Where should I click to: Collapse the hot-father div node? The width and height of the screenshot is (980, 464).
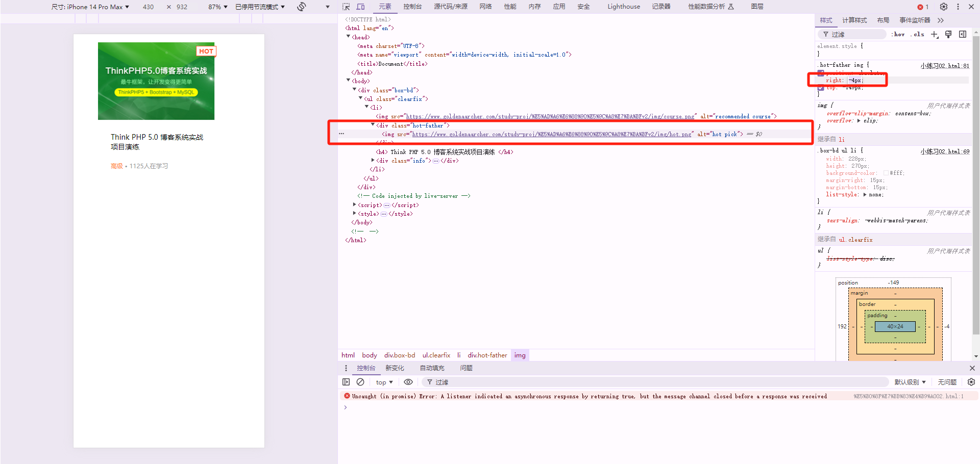click(373, 125)
